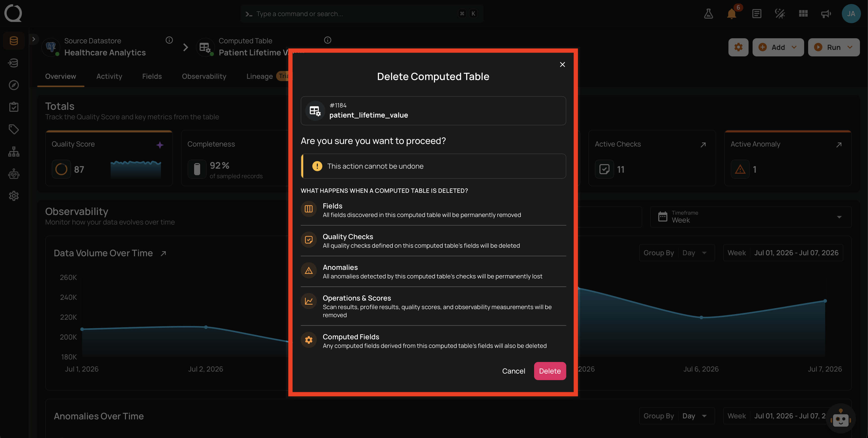Click the Anomalies Over Time date range

[x=783, y=416]
